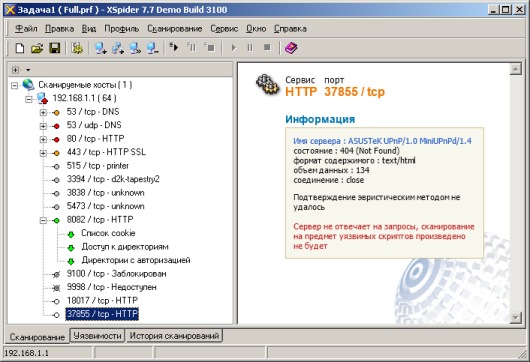Collapse the 8082 / tcp - HTTP node
The width and height of the screenshot is (530, 362).
43,221
